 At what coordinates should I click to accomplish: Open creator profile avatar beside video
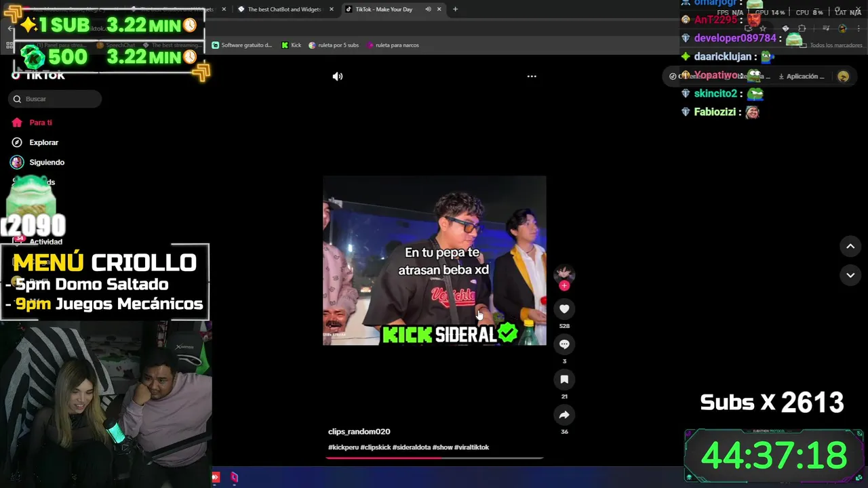click(x=564, y=273)
